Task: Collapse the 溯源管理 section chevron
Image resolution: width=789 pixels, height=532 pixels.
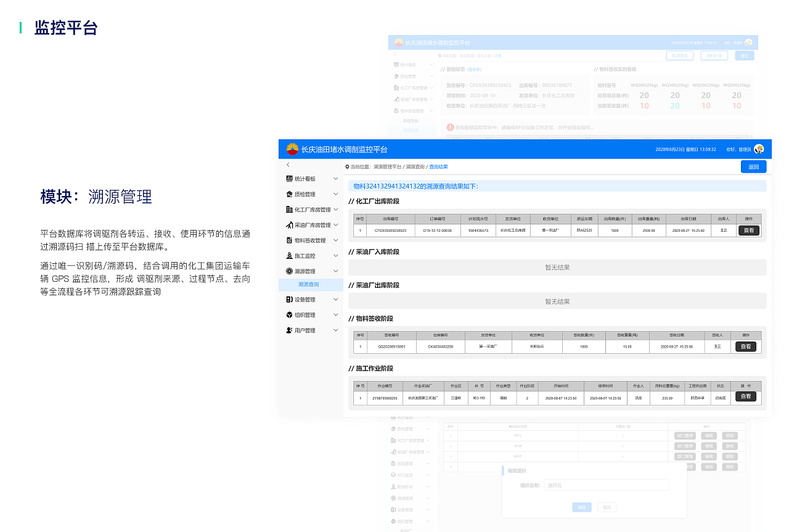Action: (x=336, y=271)
